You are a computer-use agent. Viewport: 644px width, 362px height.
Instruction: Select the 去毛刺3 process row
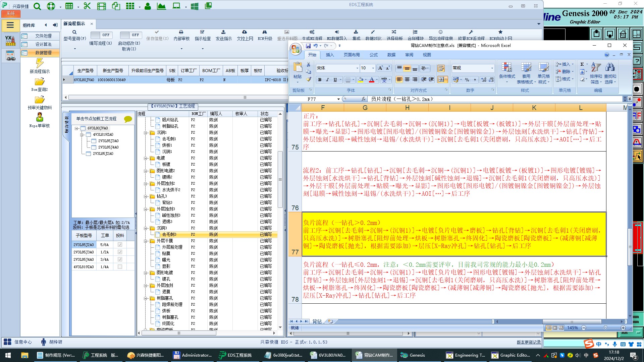208,234
